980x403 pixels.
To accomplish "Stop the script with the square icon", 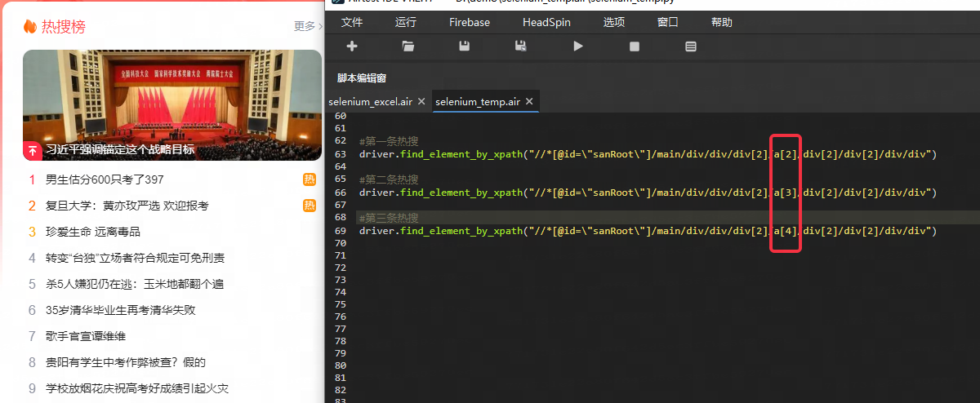I will pos(635,46).
